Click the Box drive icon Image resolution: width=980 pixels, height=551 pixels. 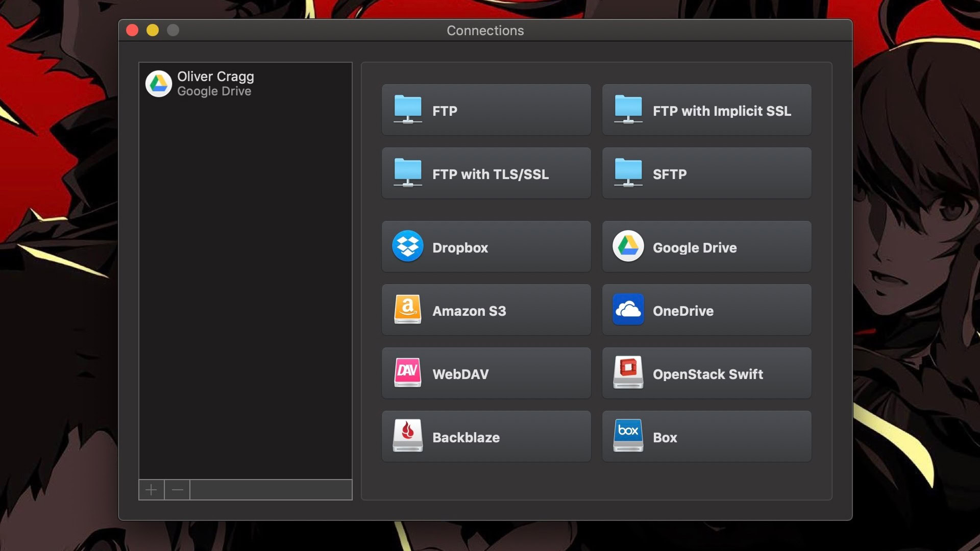(x=628, y=436)
